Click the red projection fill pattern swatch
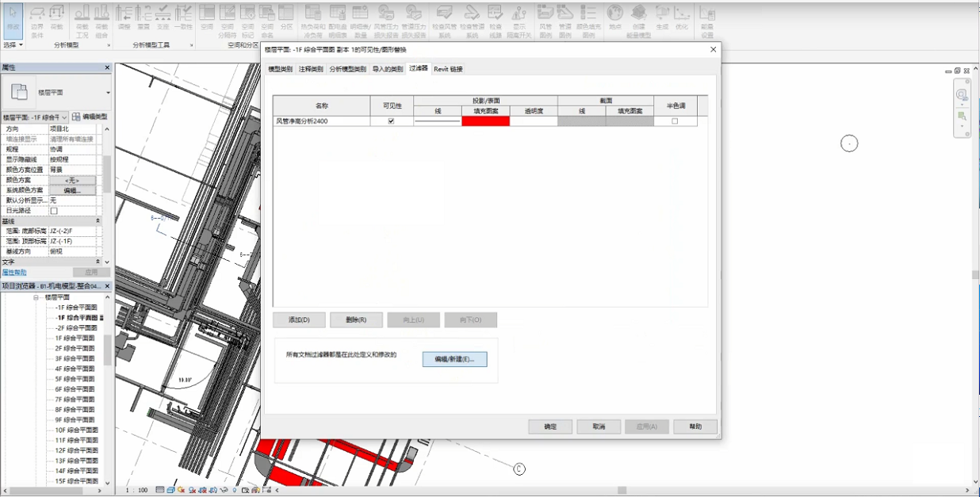 (485, 121)
